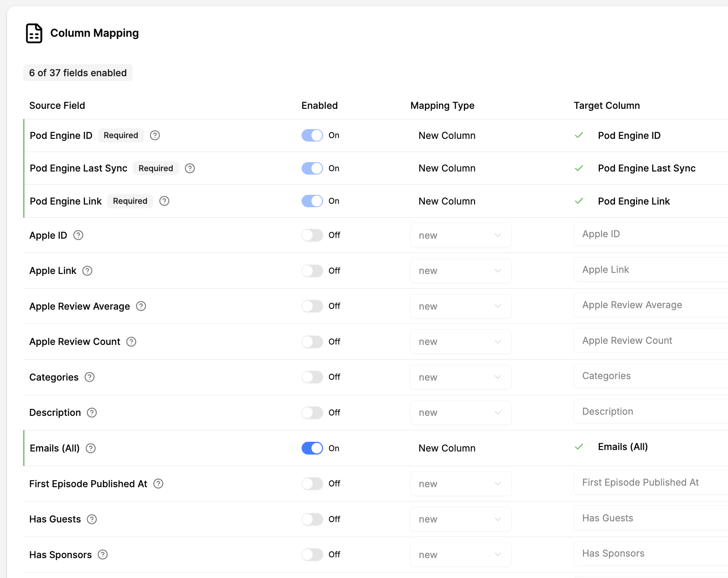Click the Description target column input
This screenshot has height=578, width=728.
651,411
